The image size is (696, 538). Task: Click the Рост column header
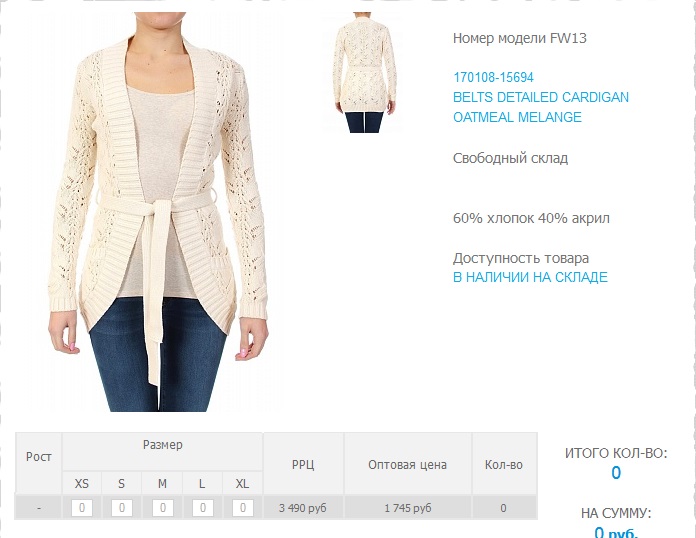coord(39,456)
